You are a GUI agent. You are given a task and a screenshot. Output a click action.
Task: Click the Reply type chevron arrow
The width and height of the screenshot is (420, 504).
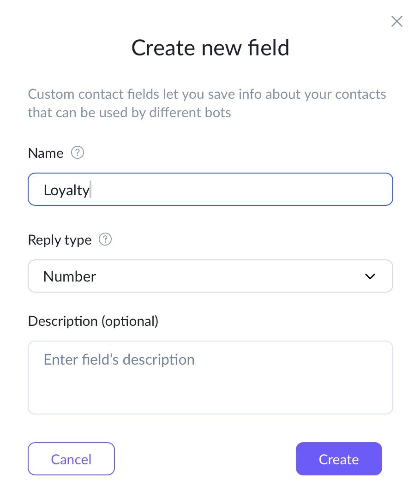coord(370,276)
